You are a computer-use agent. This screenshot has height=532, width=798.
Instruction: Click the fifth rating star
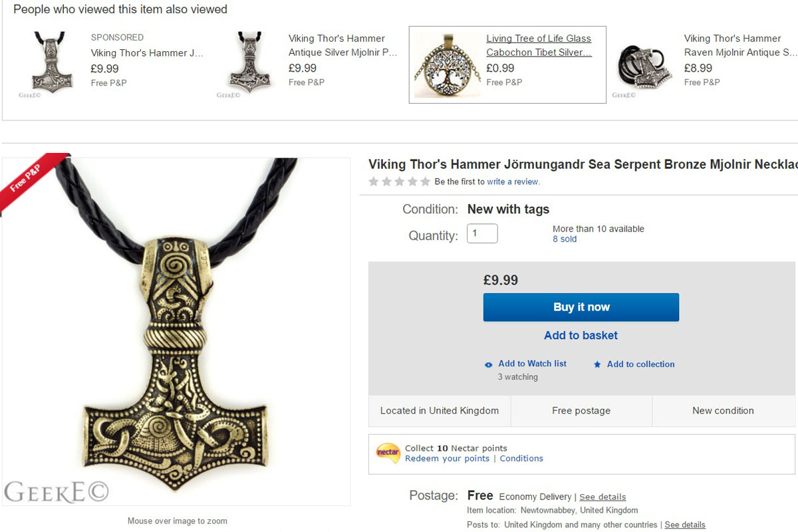click(424, 181)
